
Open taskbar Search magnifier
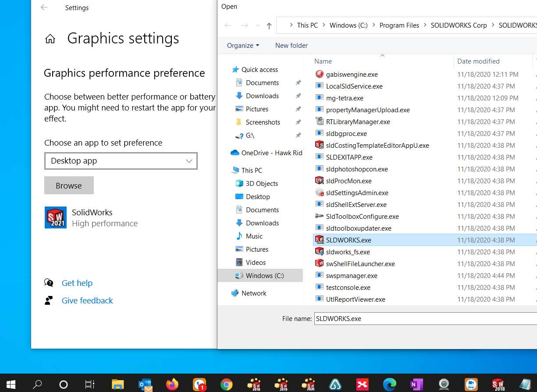37,385
